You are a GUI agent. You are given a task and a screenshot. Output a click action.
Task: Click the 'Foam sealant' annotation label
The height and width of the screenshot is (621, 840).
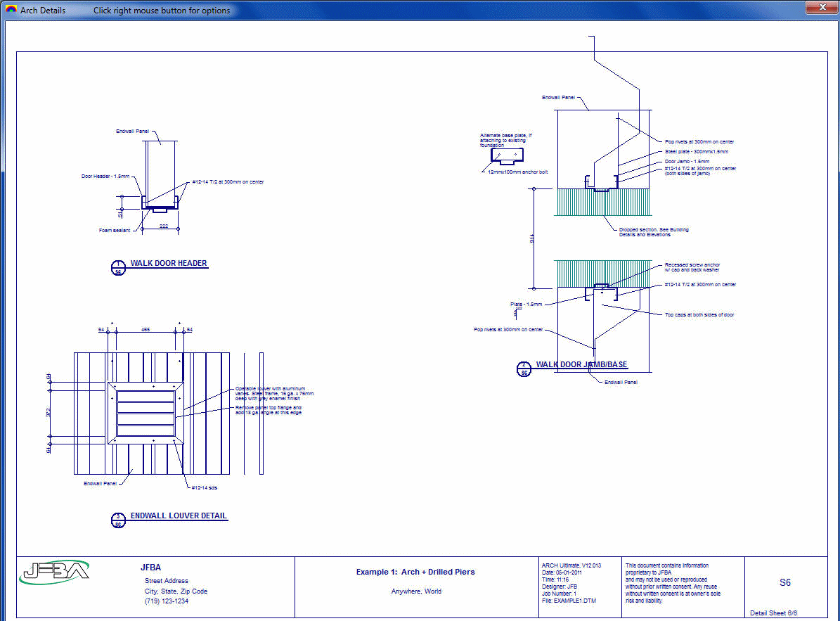point(115,230)
